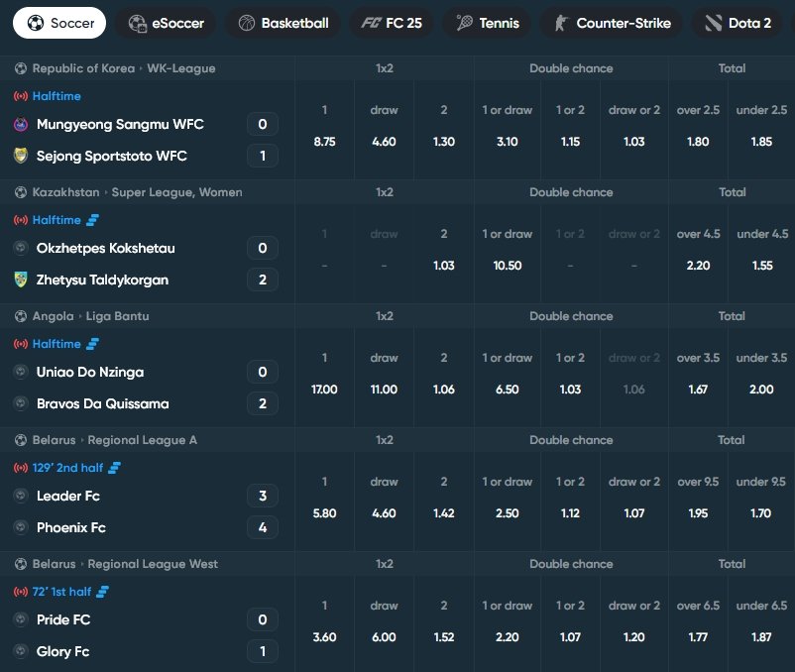Viewport: 795px width, 672px height.
Task: Click the Sejong Sportstoto WFC team badge
Action: [x=20, y=156]
